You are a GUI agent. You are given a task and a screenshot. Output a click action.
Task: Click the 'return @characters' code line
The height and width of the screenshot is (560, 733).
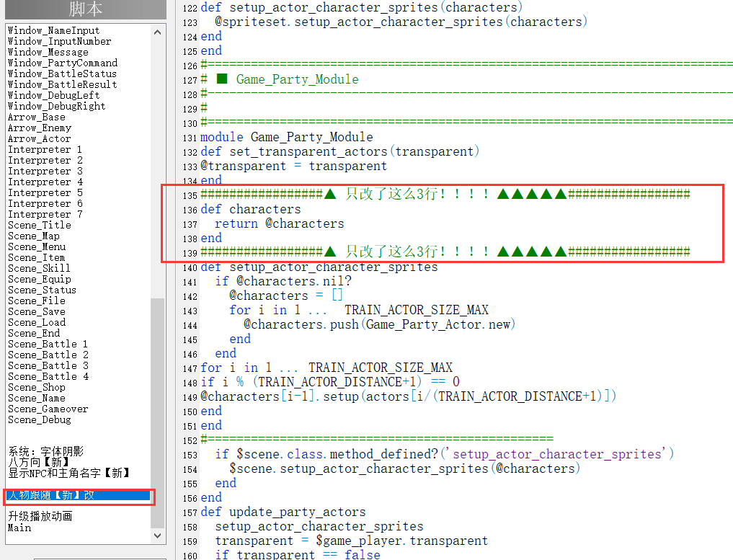pyautogui.click(x=279, y=223)
